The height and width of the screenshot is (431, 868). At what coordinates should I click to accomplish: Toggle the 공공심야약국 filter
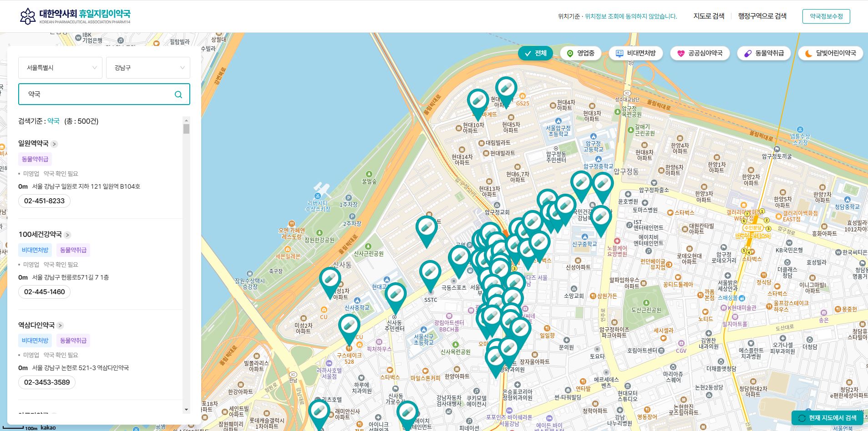pos(700,53)
